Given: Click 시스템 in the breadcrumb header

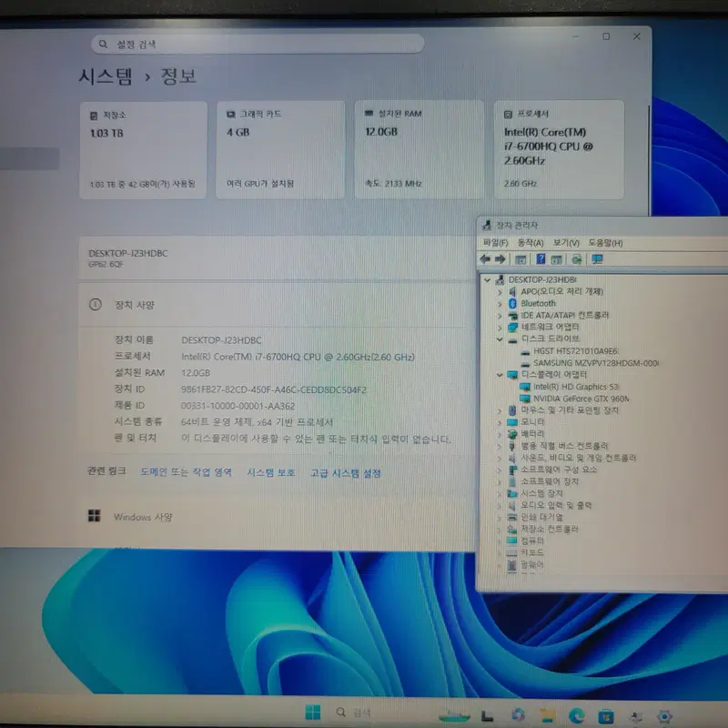Looking at the screenshot, I should [106, 76].
